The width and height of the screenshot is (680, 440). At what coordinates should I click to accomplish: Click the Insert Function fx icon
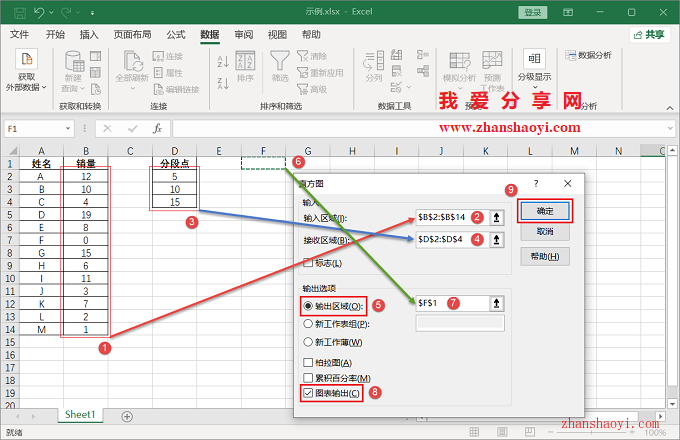[x=157, y=129]
